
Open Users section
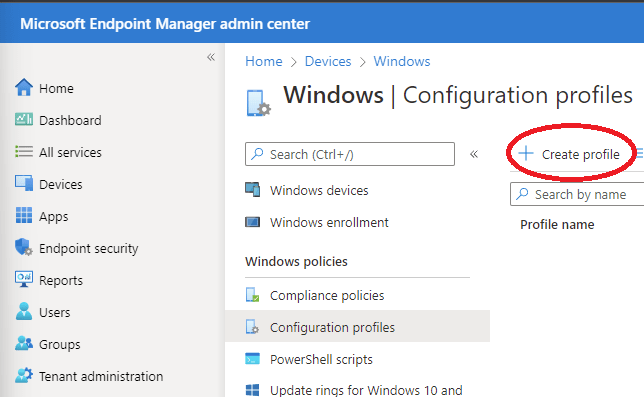point(55,312)
